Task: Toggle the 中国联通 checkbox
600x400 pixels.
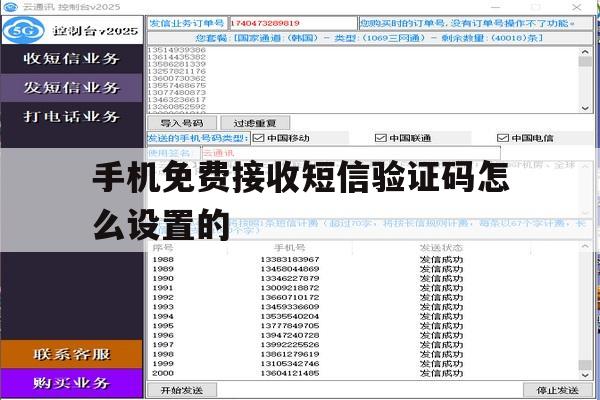Action: click(x=380, y=138)
